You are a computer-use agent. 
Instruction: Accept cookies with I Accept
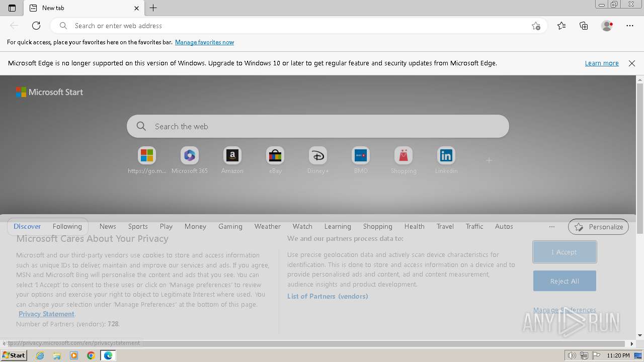point(565,252)
